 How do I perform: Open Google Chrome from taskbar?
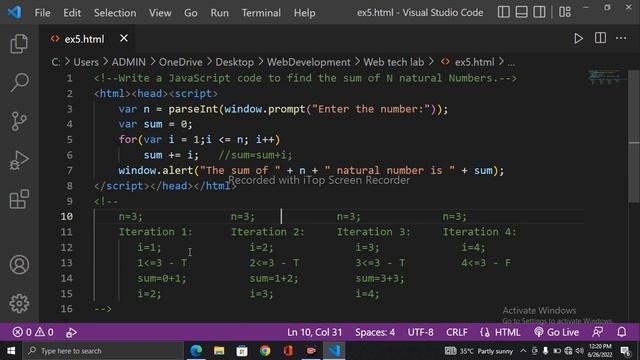click(265, 351)
